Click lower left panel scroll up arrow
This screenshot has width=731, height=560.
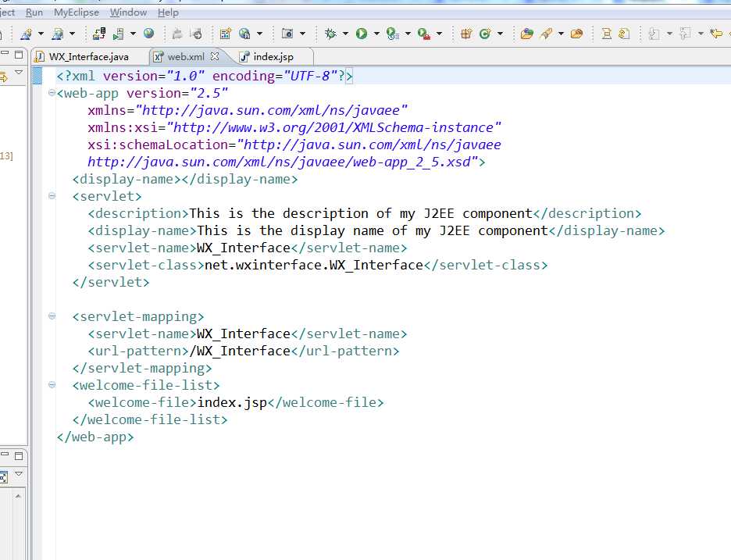click(18, 496)
